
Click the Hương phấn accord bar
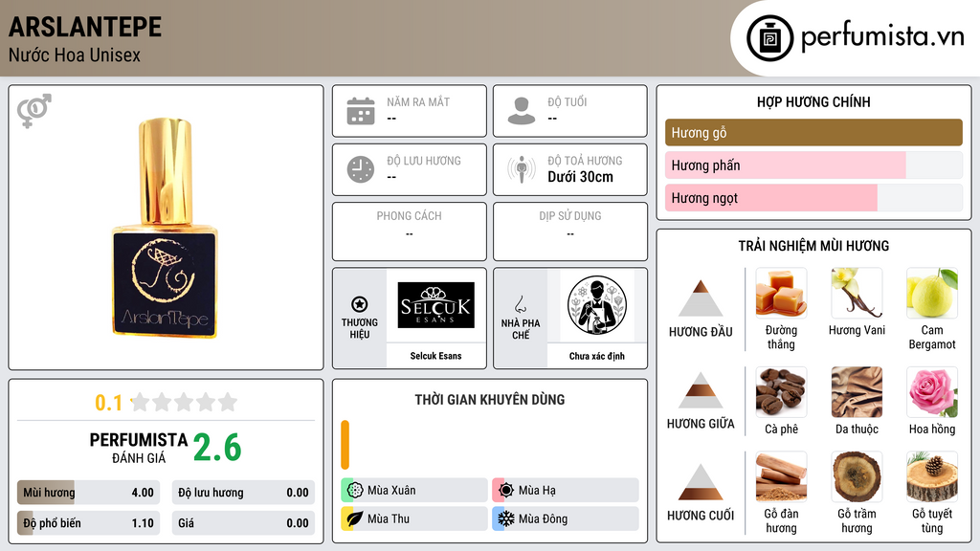point(813,165)
